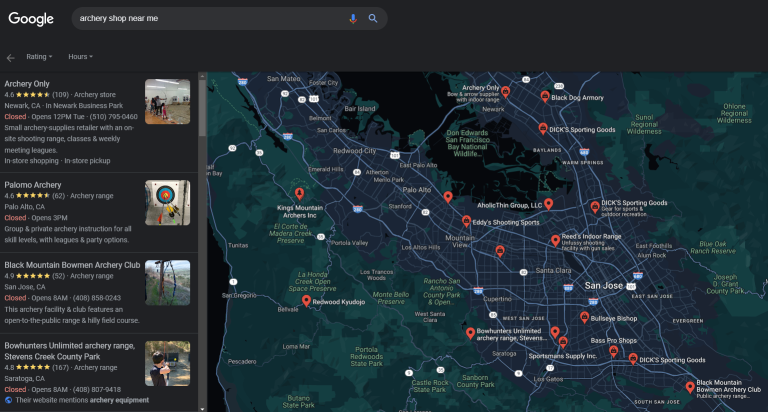
Task: Click unlabeled shop pin south of Mountain View
Action: 500,251
